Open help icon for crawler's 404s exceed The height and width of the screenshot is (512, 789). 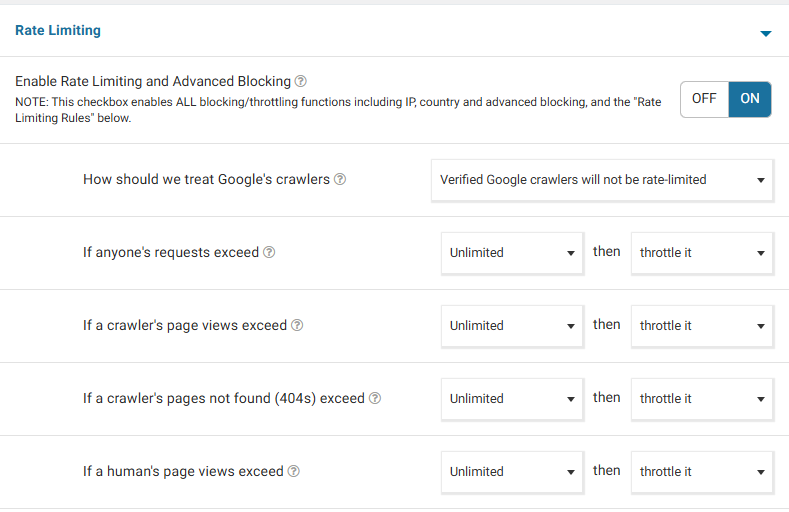pos(375,398)
